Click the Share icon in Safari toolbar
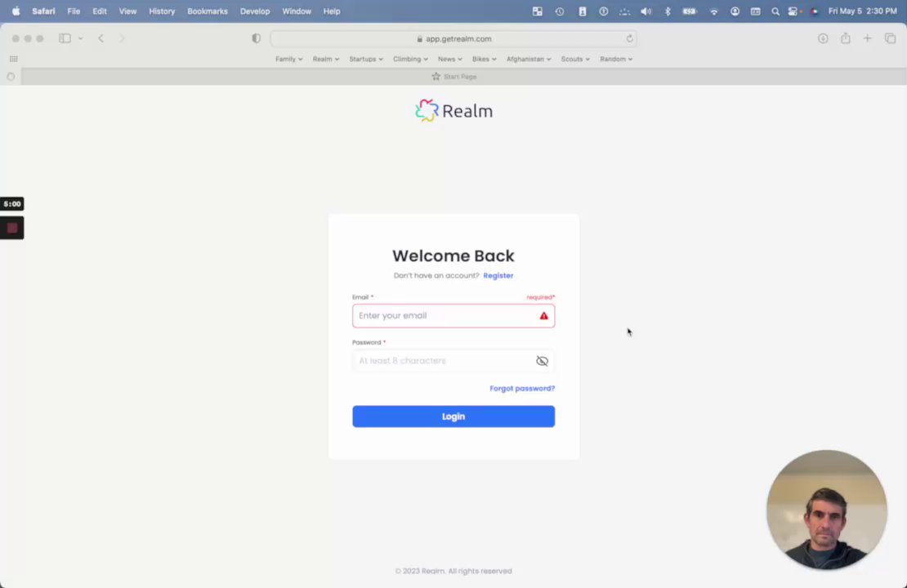Screen dimensions: 907x588 coord(846,38)
